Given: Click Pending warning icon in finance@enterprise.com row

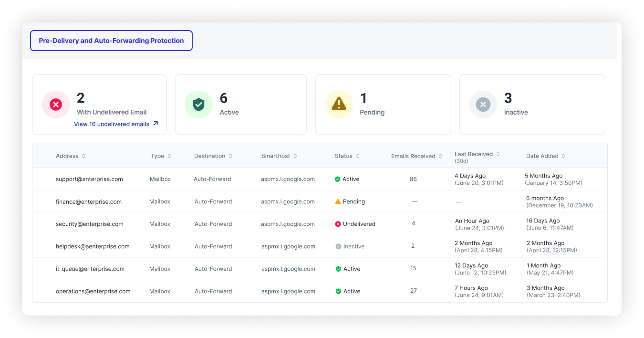Looking at the screenshot, I should click(338, 201).
